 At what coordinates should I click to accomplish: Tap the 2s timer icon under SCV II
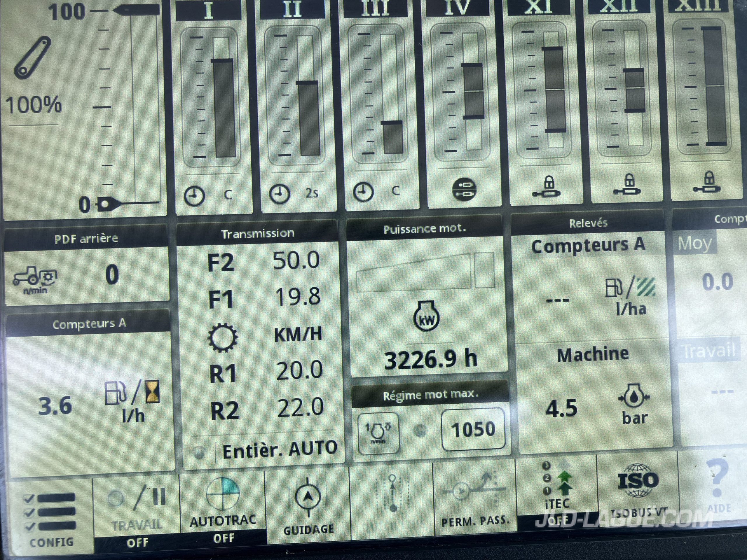(280, 194)
